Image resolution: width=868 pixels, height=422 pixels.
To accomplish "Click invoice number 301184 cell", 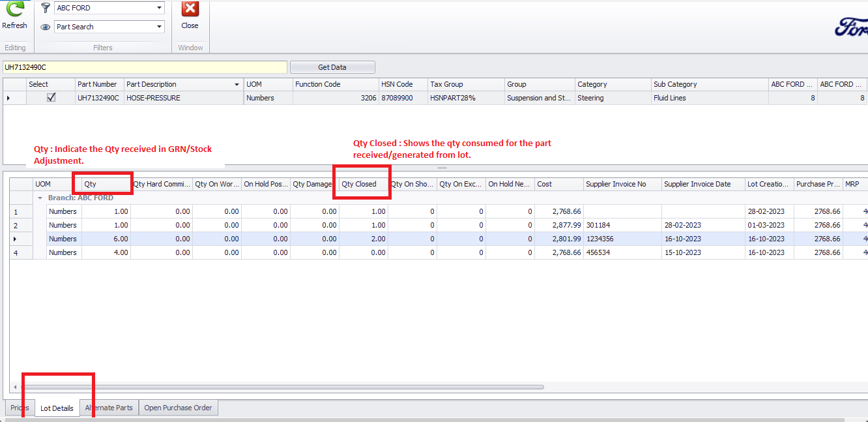I will pos(622,225).
